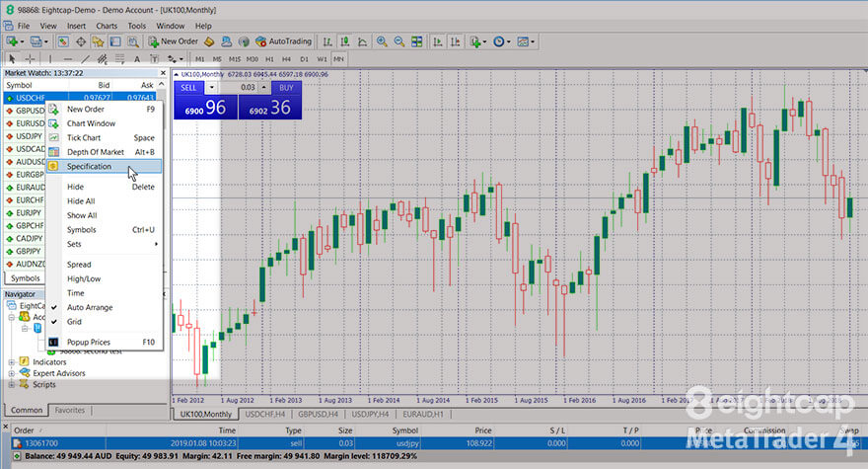Select the vertical line drawing tool
Image resolution: width=868 pixels, height=469 pixels.
50,59
